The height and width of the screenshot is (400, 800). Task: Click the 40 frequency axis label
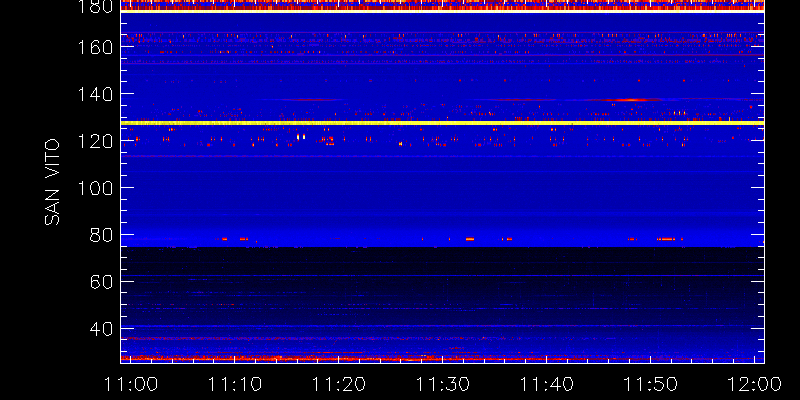102,329
